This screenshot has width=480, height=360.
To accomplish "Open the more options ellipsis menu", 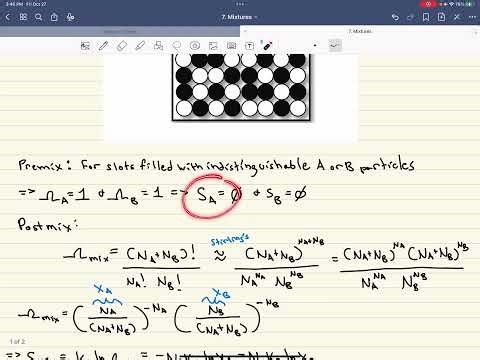I will tap(472, 17).
